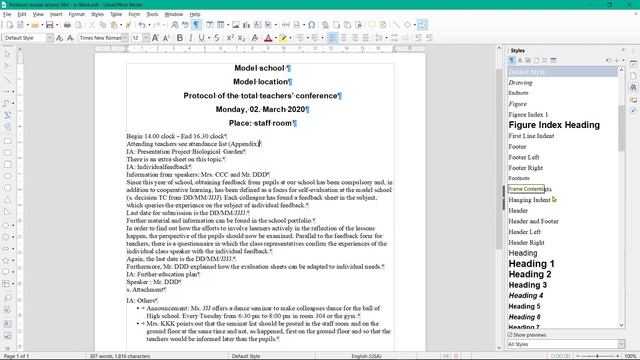Close the Styles panel
Viewport: 640px width, 360px height.
click(x=623, y=50)
